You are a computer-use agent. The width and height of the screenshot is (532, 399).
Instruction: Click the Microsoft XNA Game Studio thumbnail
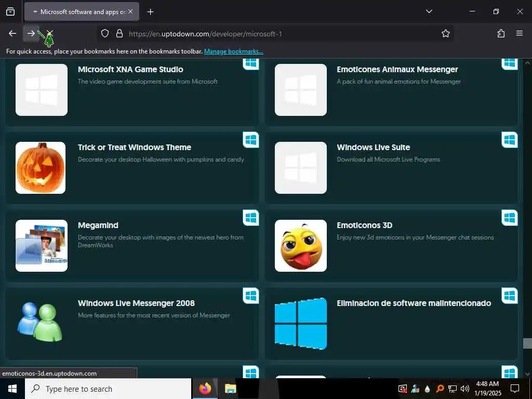pyautogui.click(x=42, y=90)
